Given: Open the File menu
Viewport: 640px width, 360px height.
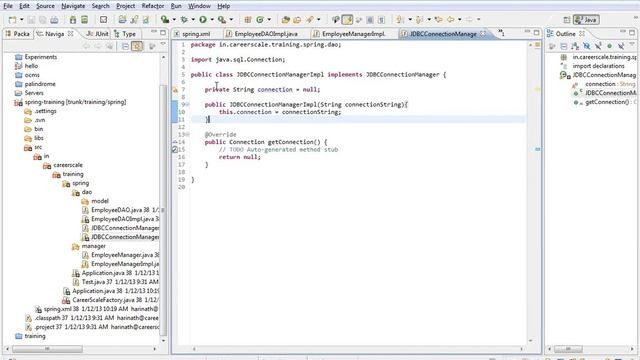Looking at the screenshot, I should coord(8,6).
